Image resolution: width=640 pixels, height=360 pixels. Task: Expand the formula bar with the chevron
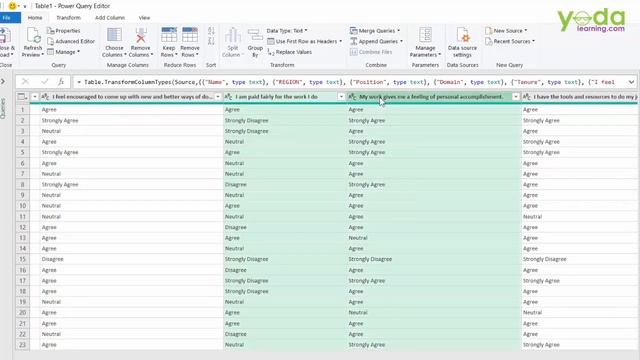[x=631, y=82]
